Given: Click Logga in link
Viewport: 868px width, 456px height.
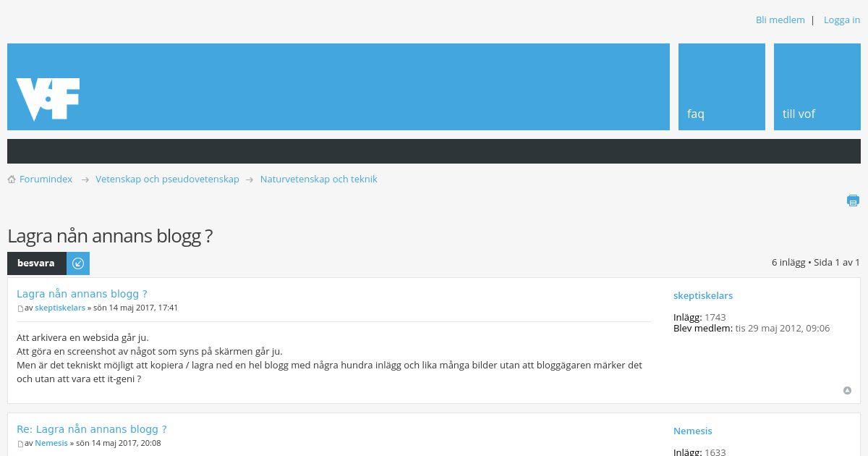Looking at the screenshot, I should pos(842,20).
